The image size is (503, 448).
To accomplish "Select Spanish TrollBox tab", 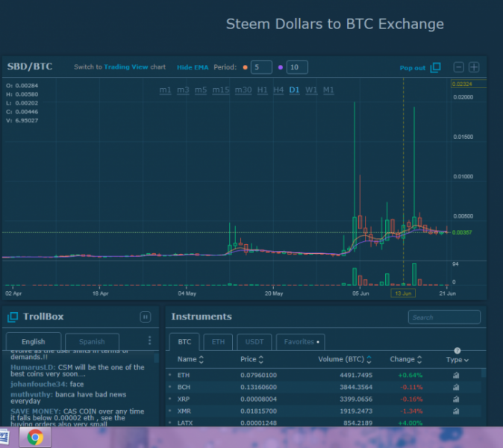I will 92,342.
